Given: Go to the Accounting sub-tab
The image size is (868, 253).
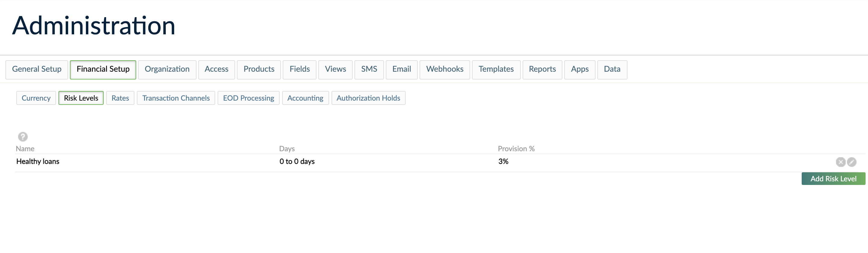Looking at the screenshot, I should pos(305,98).
